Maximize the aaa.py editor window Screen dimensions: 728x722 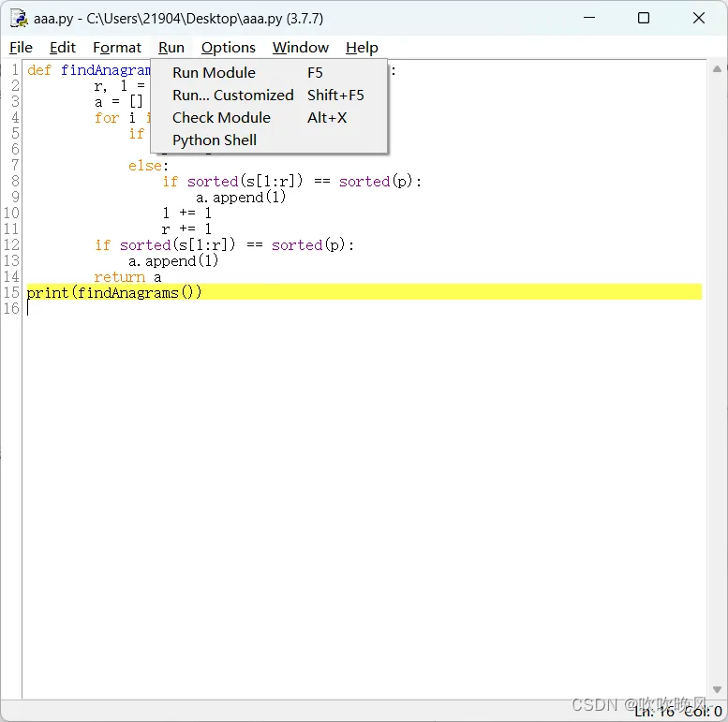coord(644,18)
